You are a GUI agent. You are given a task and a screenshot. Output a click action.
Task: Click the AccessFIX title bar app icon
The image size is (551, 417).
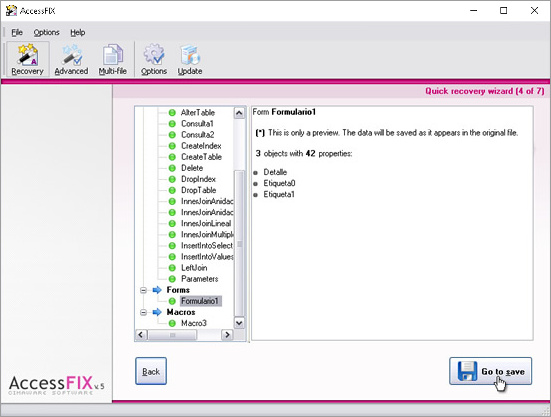[11, 11]
